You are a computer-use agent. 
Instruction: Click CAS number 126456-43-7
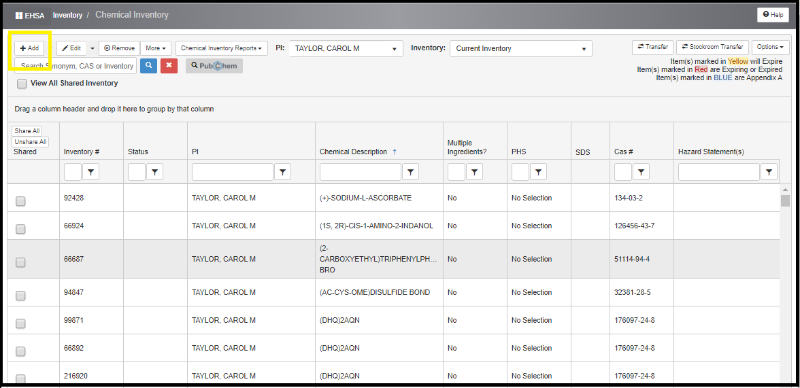click(x=635, y=226)
